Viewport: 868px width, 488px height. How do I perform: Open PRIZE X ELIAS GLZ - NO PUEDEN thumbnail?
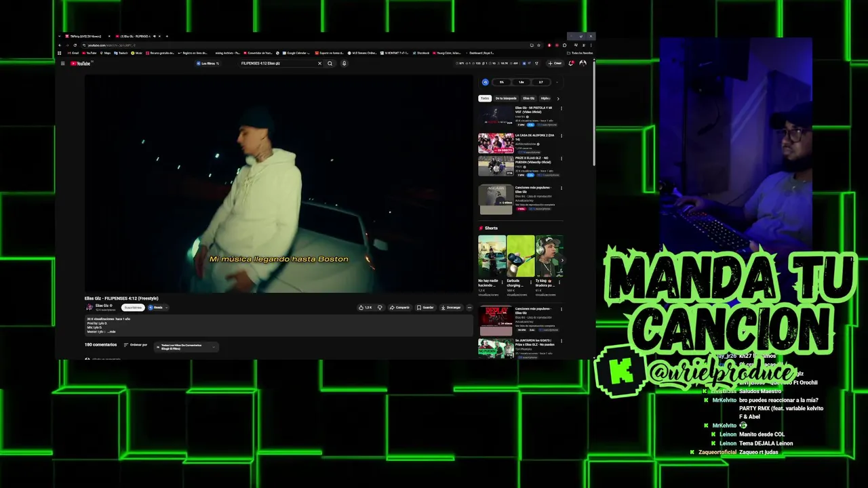tap(496, 167)
